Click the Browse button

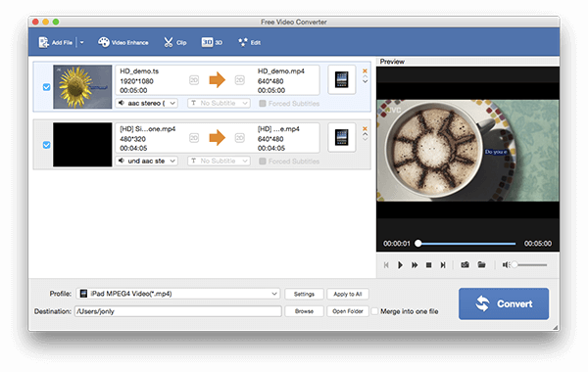pyautogui.click(x=304, y=311)
